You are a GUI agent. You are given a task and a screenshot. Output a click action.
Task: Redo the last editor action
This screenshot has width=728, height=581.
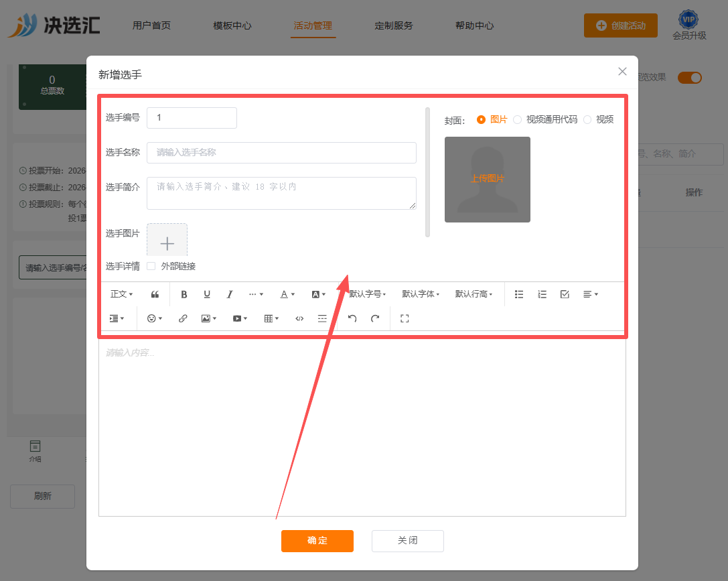click(x=375, y=318)
